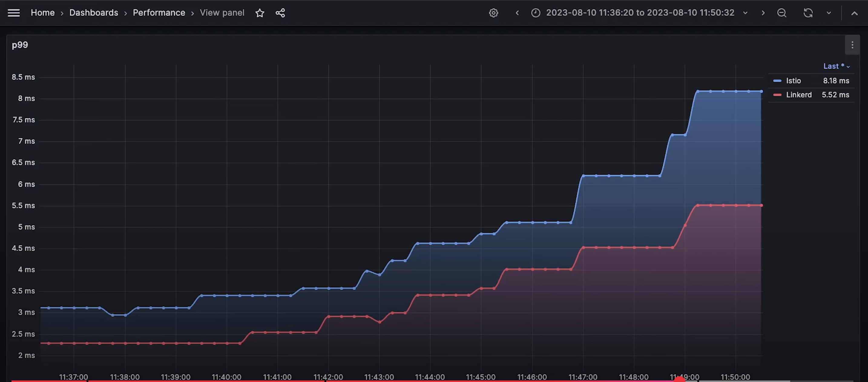The width and height of the screenshot is (868, 382).
Task: Open the hamburger navigation menu
Action: [x=14, y=13]
